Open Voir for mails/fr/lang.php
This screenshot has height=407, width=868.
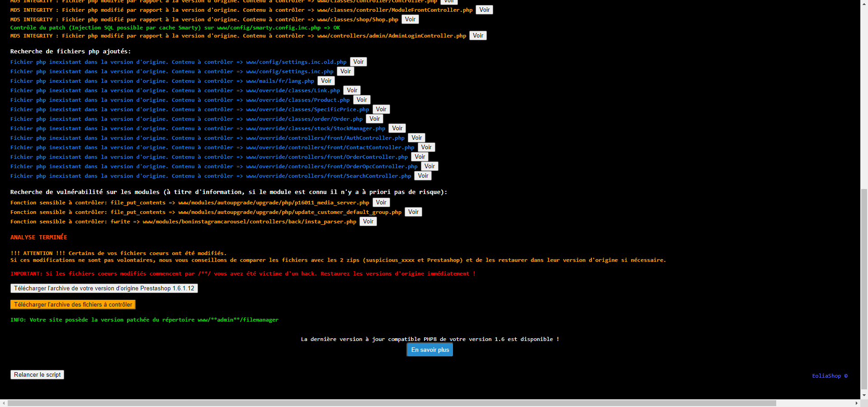326,81
